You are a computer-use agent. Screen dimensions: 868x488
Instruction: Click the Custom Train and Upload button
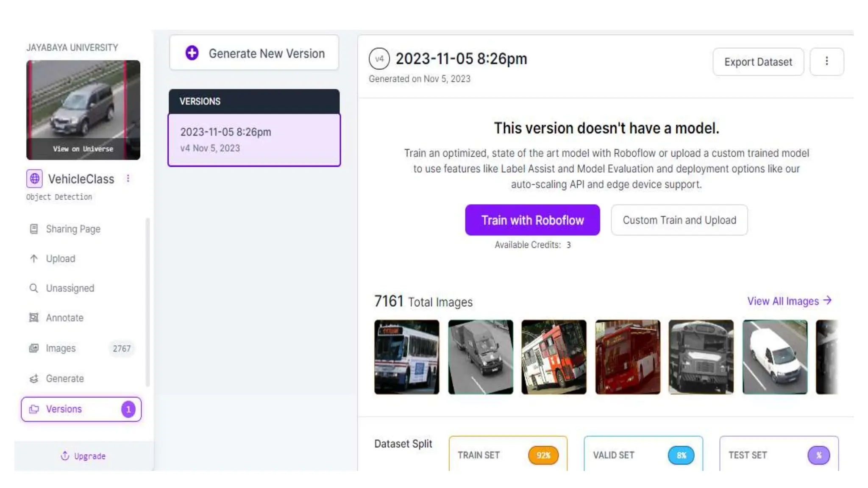(x=679, y=220)
